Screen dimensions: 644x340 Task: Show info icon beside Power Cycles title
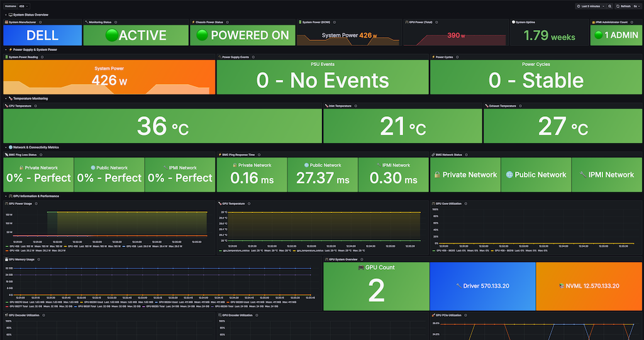click(457, 57)
